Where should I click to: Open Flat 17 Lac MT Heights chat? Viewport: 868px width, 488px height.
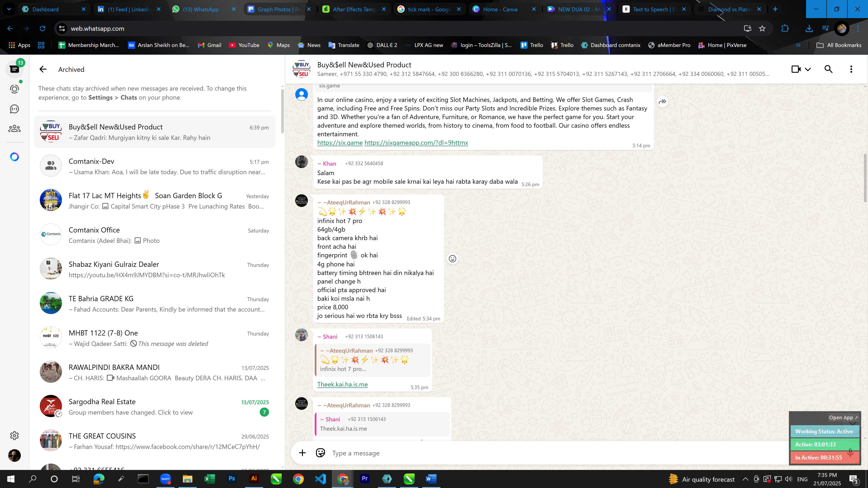[155, 200]
